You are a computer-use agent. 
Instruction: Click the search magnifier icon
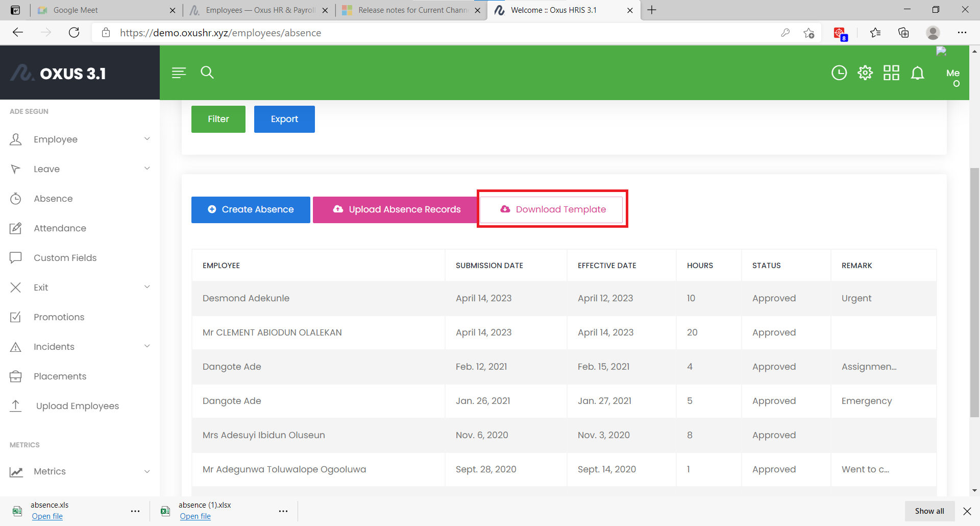(x=207, y=73)
